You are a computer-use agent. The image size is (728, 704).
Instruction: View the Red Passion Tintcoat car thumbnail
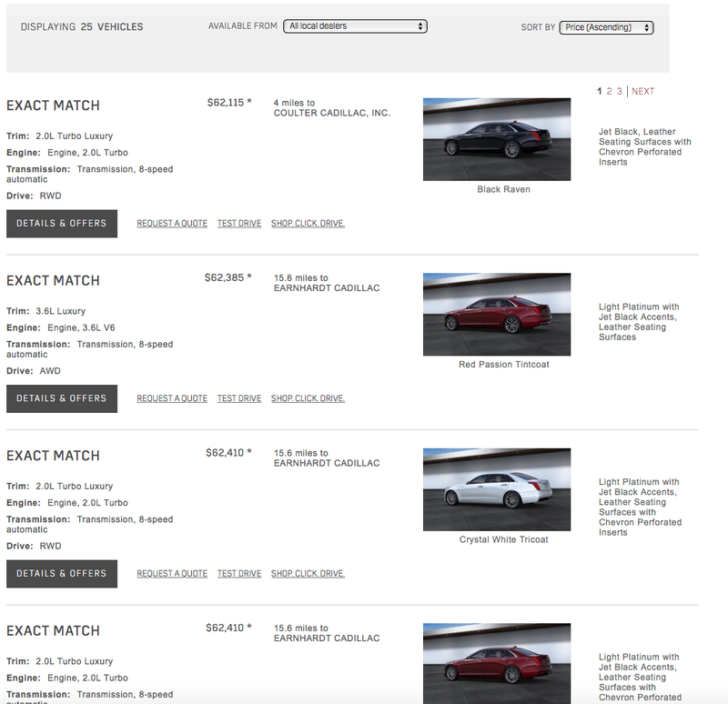pos(497,314)
